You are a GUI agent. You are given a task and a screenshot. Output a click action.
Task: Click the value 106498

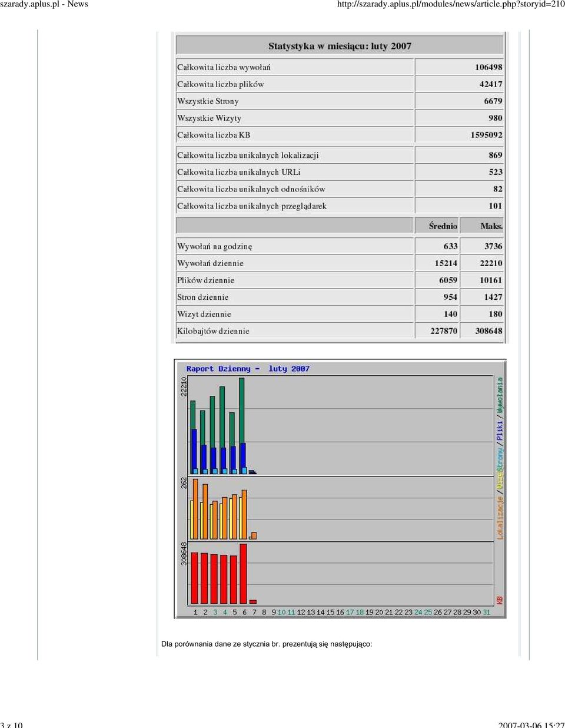488,67
